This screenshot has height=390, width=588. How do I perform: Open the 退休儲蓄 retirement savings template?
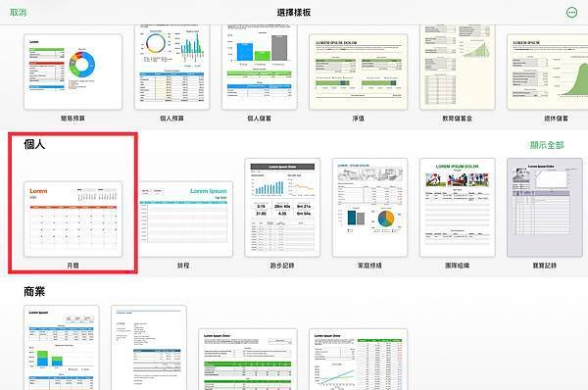(548, 72)
